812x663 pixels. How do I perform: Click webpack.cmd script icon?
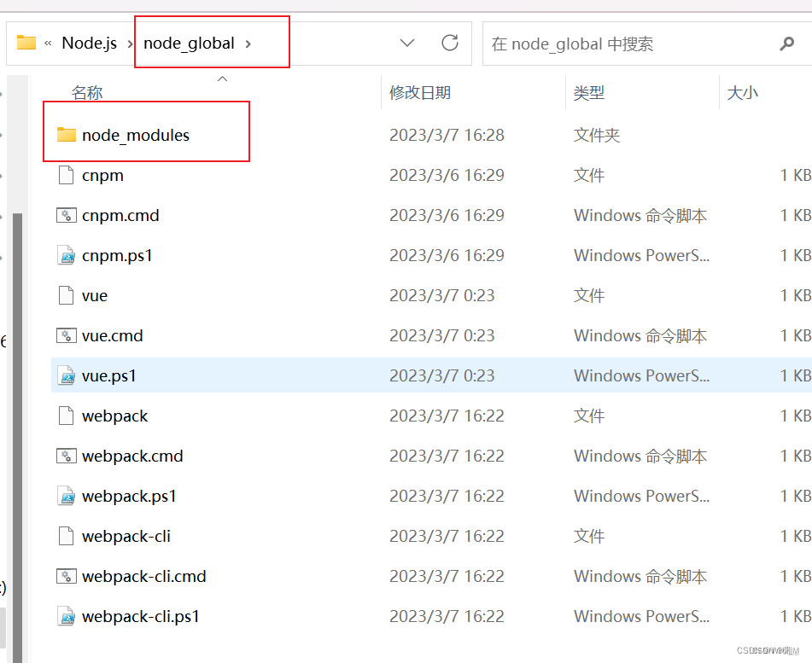(67, 456)
